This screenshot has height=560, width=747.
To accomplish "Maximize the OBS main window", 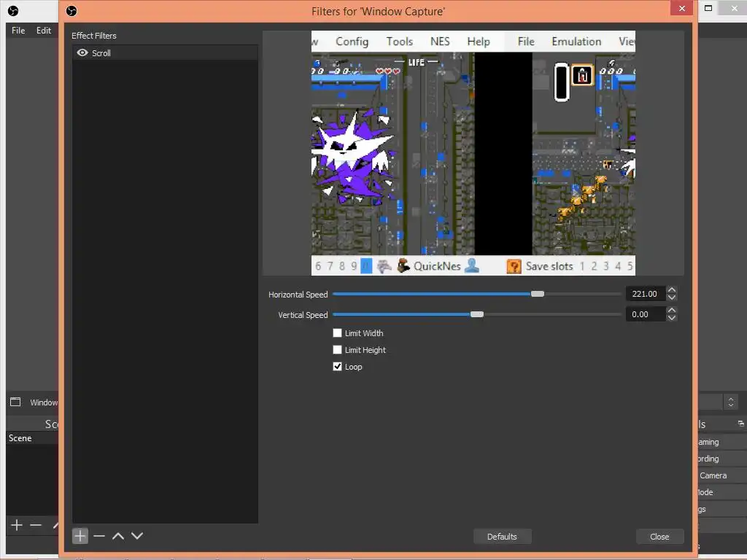I will (x=708, y=8).
